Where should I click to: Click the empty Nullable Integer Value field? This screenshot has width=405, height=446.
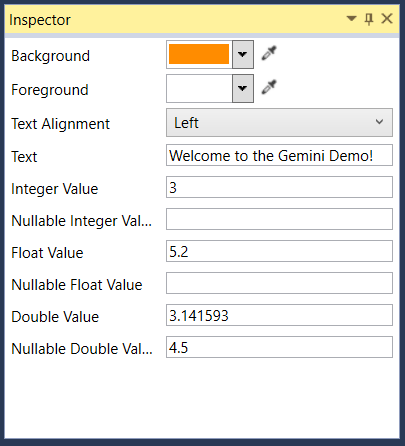279,219
